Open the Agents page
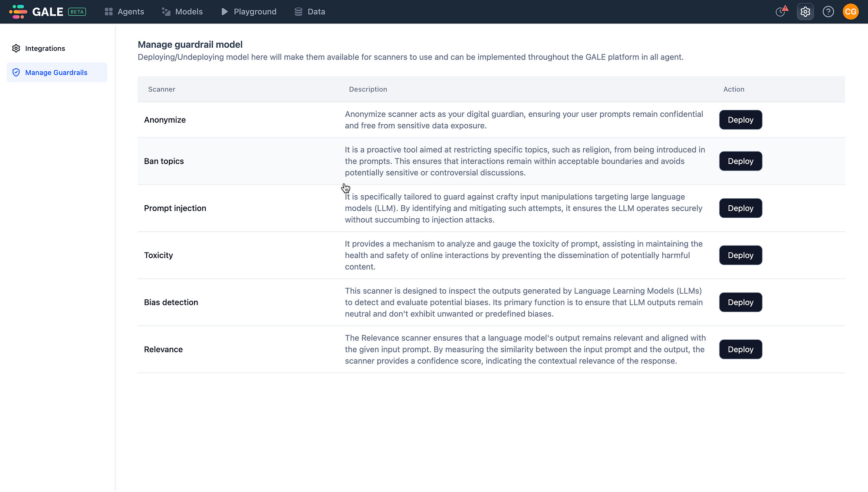The height and width of the screenshot is (492, 868). 130,12
